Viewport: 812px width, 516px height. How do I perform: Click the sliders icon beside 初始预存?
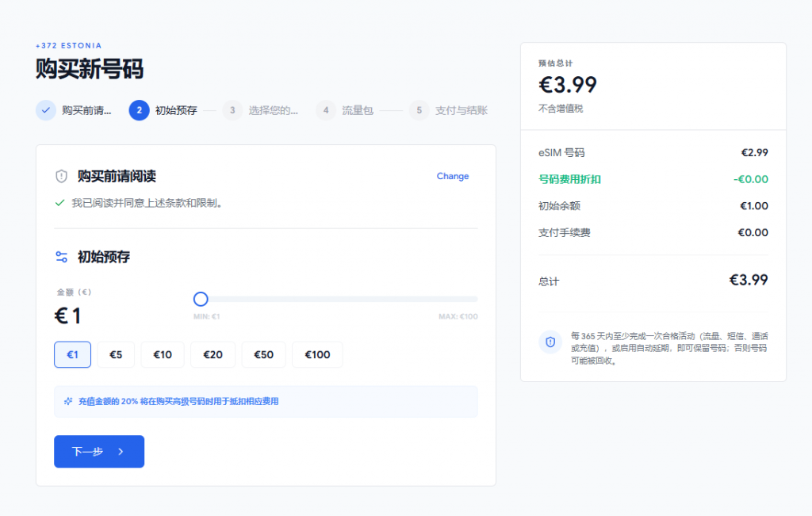pos(61,257)
